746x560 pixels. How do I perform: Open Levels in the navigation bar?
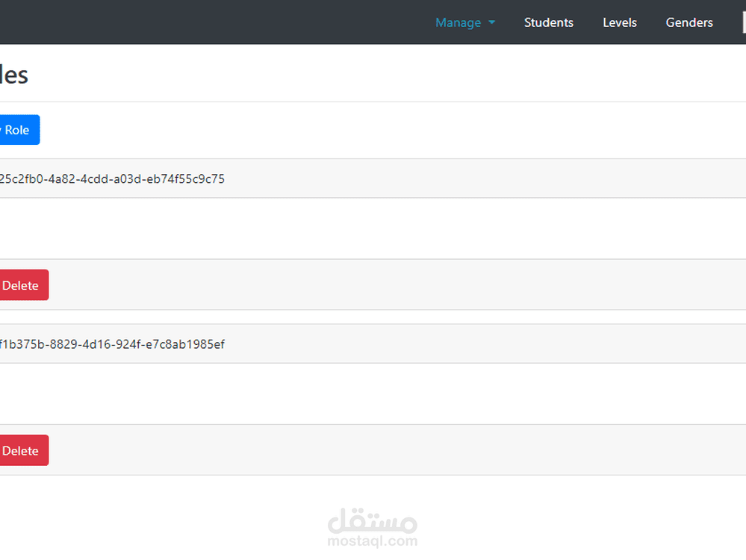tap(620, 22)
